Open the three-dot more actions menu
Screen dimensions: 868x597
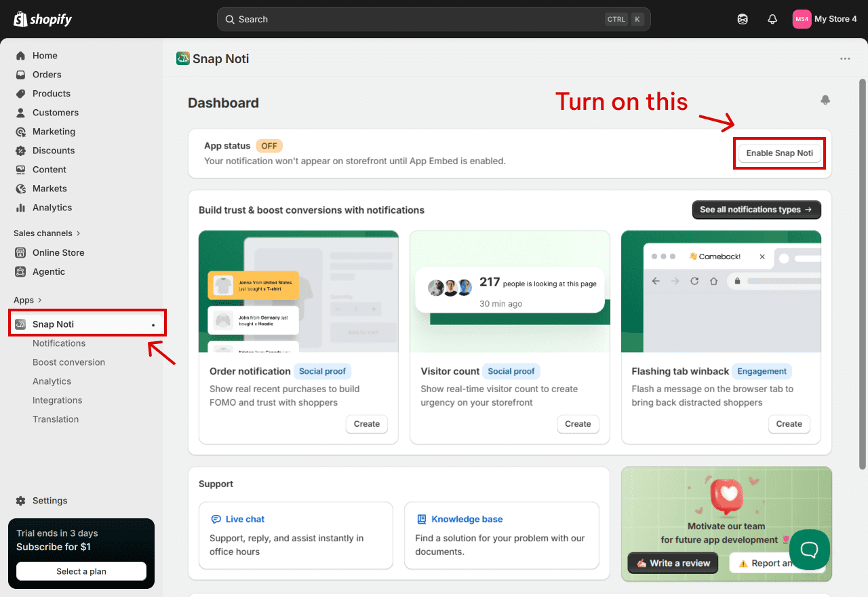[845, 59]
